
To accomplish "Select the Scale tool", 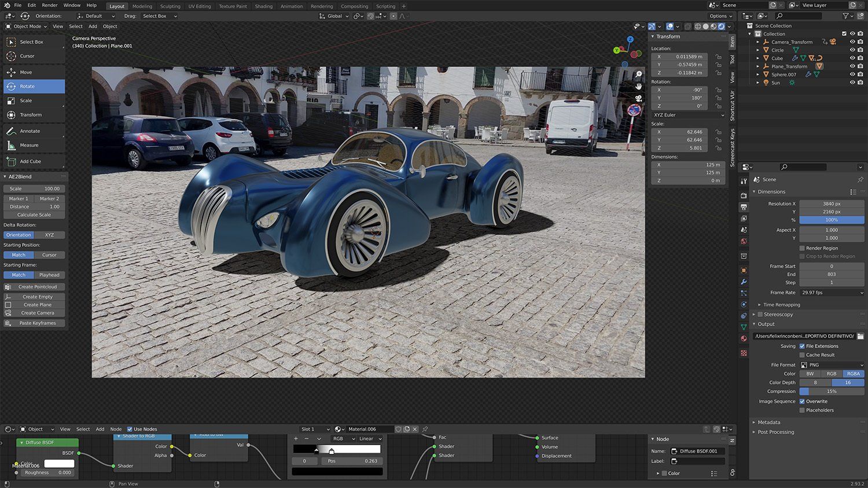I will coord(26,101).
